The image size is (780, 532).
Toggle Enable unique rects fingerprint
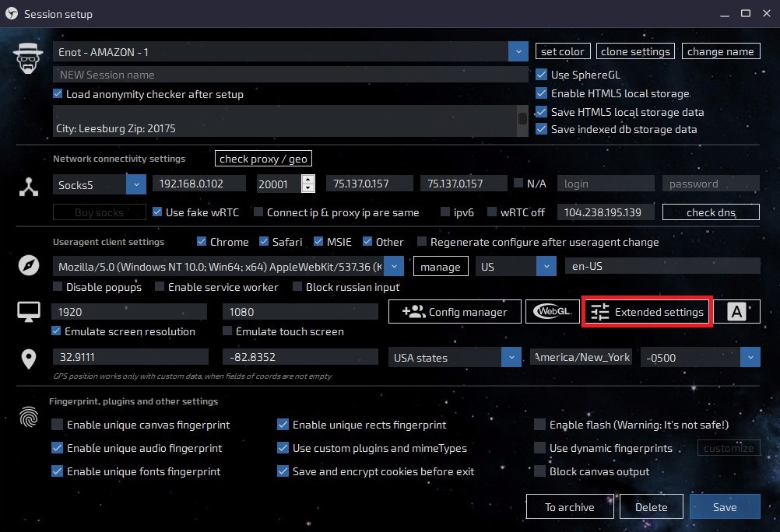click(x=283, y=424)
